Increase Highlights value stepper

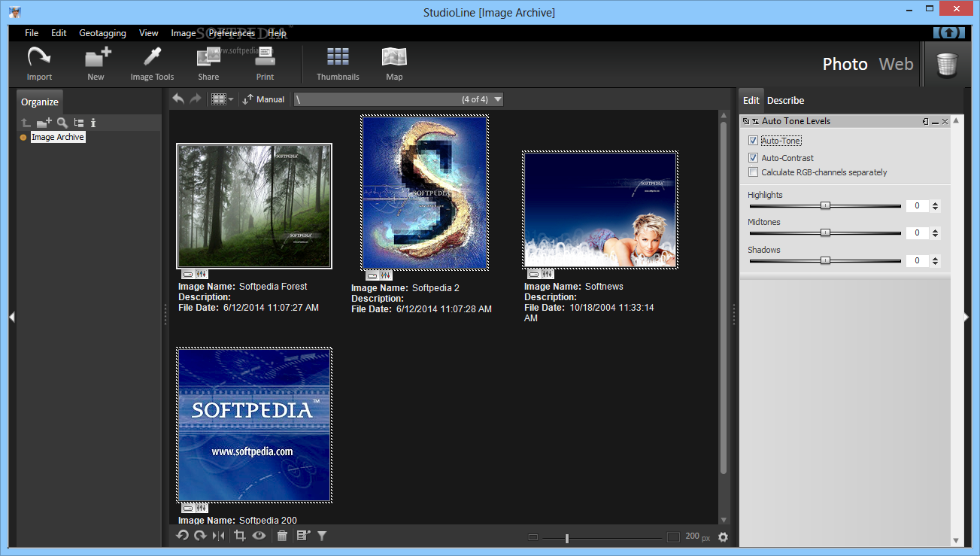coord(935,203)
